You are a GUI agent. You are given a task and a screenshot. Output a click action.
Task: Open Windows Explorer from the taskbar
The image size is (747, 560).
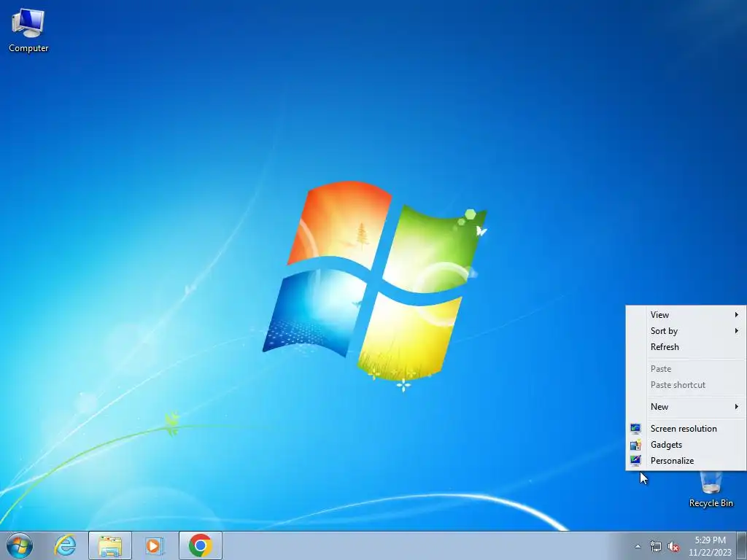tap(110, 545)
